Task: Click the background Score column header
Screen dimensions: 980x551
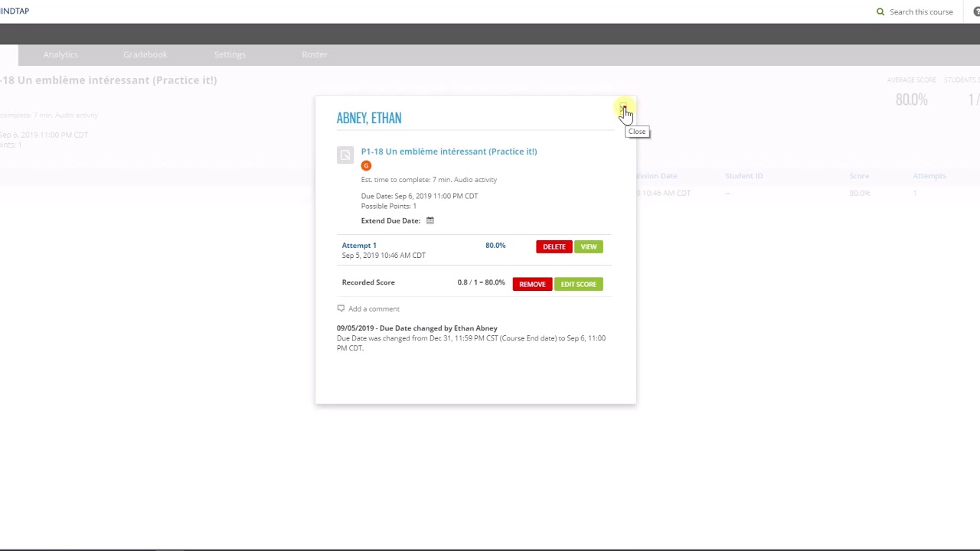Action: (x=859, y=176)
